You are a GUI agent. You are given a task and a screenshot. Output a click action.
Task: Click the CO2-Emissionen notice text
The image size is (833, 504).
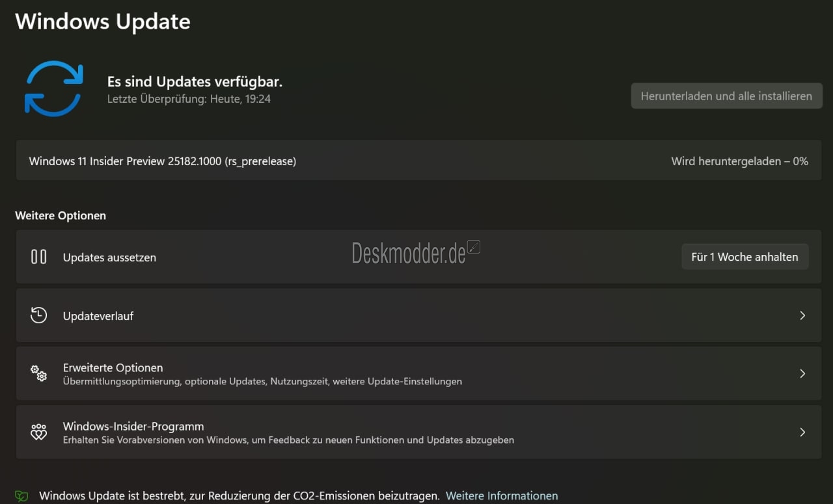click(x=239, y=496)
